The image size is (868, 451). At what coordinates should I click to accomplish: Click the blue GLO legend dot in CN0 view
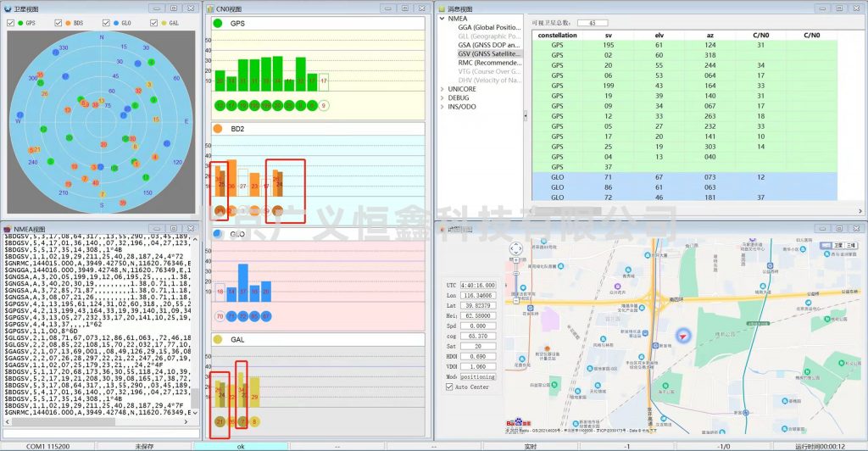pyautogui.click(x=217, y=233)
